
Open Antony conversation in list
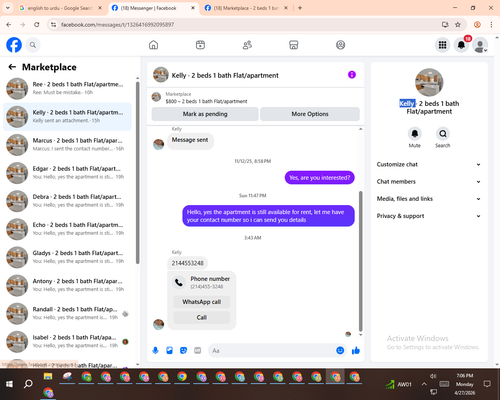click(x=67, y=285)
